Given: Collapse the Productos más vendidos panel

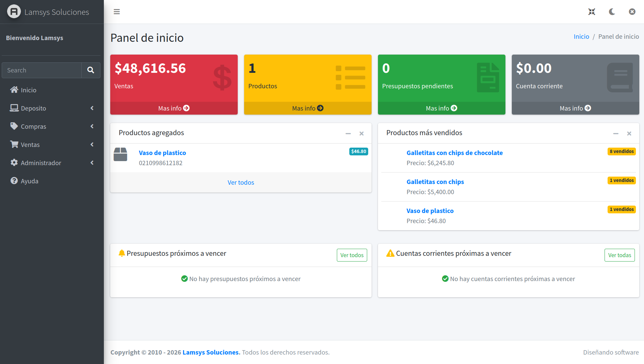Looking at the screenshot, I should coord(616,133).
